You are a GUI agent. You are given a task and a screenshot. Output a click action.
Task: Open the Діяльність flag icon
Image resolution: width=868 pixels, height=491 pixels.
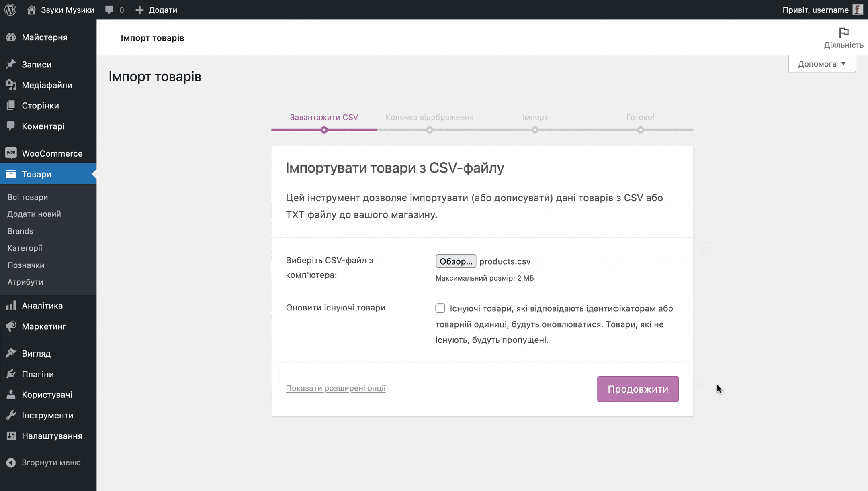point(843,32)
